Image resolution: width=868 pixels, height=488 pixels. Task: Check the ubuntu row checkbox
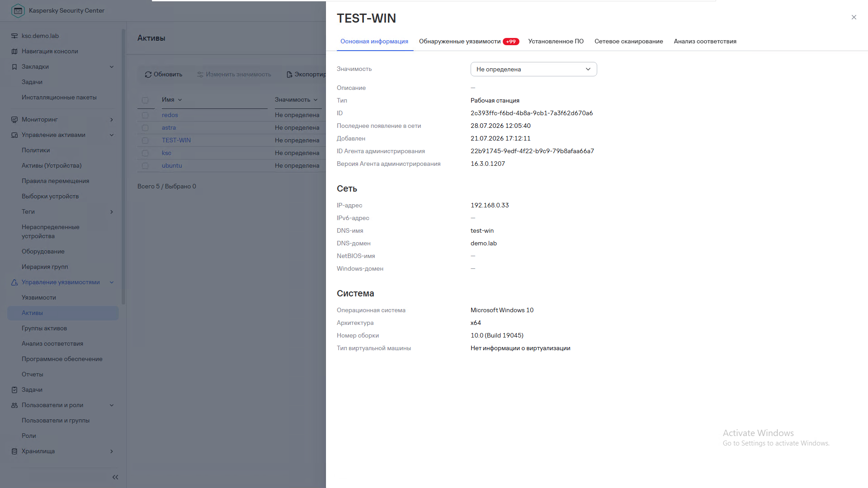[145, 166]
